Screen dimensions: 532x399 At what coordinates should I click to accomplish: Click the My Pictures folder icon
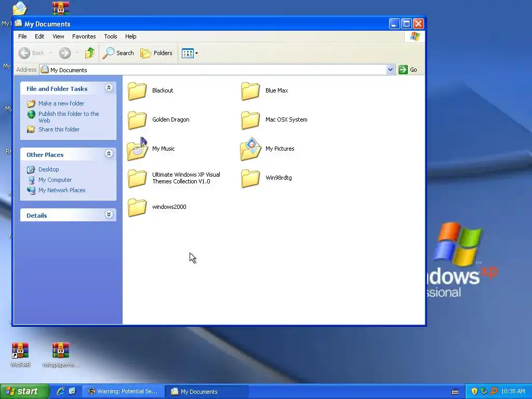pos(251,149)
